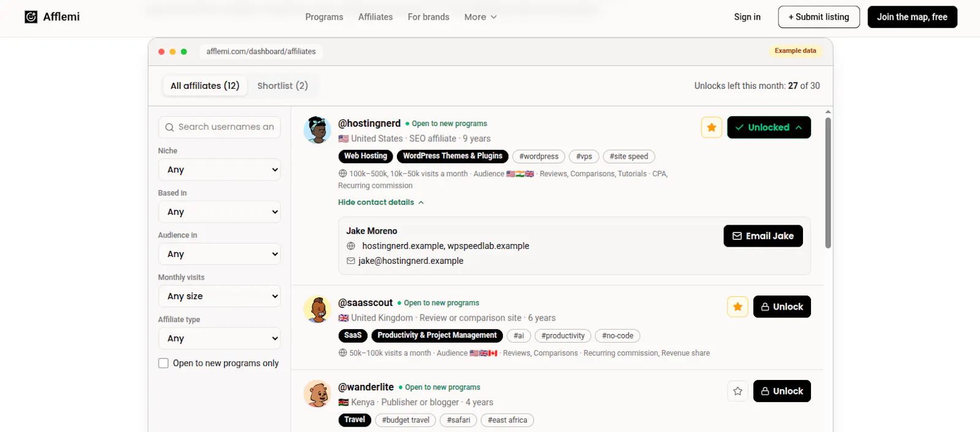Open the Niche dropdown

[219, 169]
